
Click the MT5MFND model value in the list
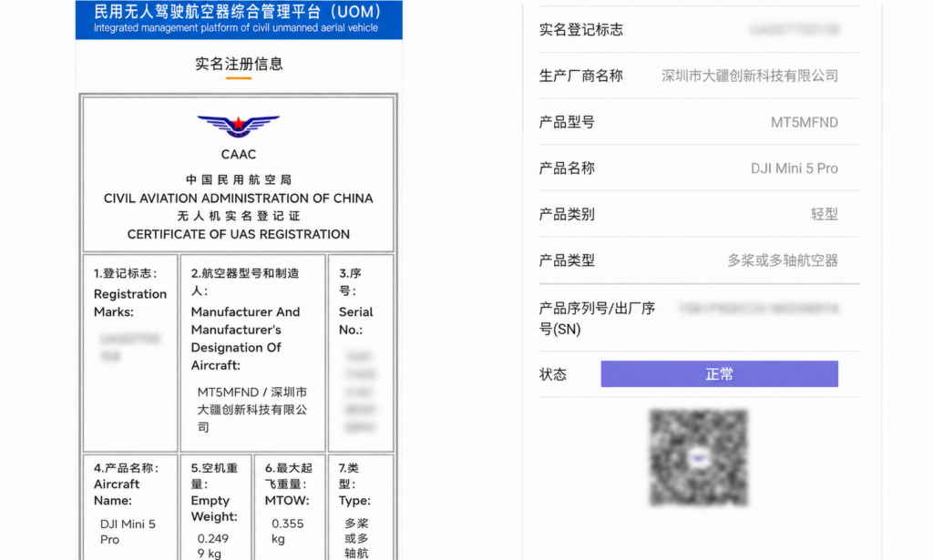coord(805,122)
